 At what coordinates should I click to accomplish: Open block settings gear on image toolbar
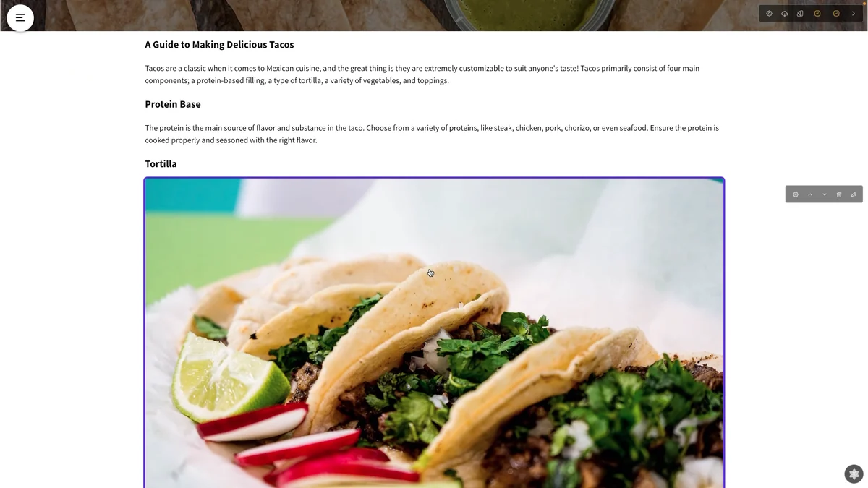pos(796,194)
